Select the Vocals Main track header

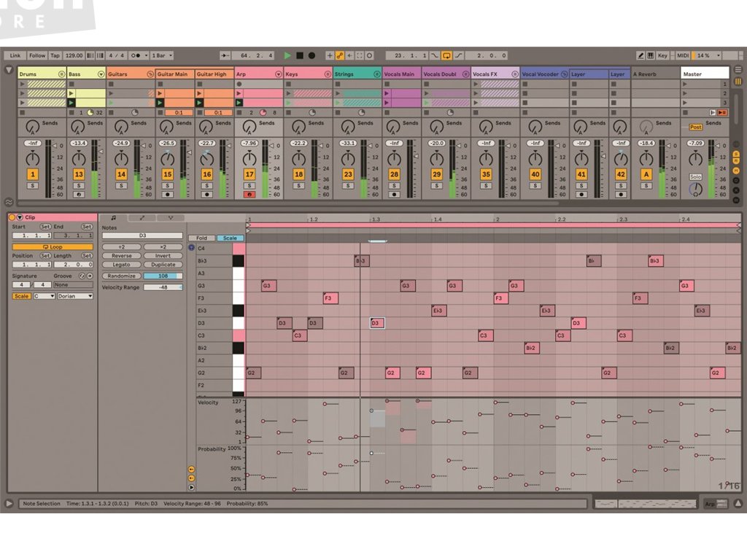pos(401,74)
